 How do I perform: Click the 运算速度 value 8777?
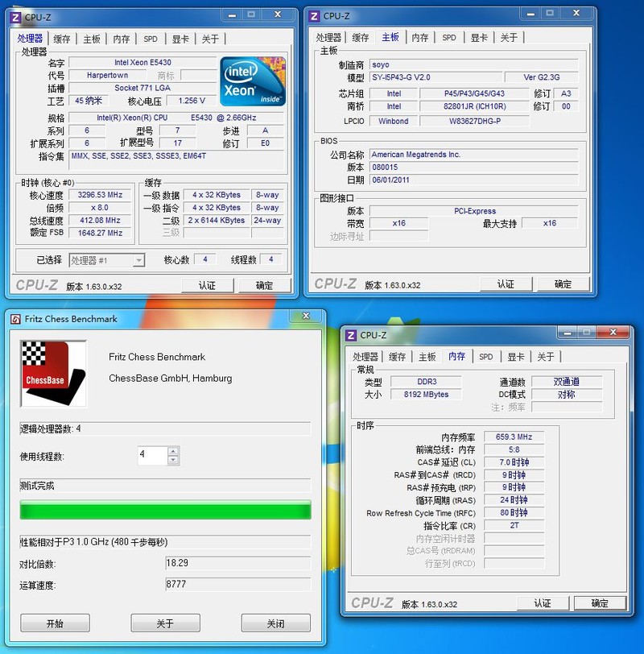point(238,585)
